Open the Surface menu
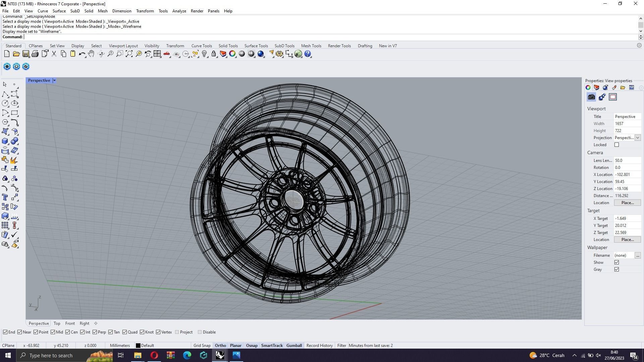The height and width of the screenshot is (362, 644). coord(59,11)
